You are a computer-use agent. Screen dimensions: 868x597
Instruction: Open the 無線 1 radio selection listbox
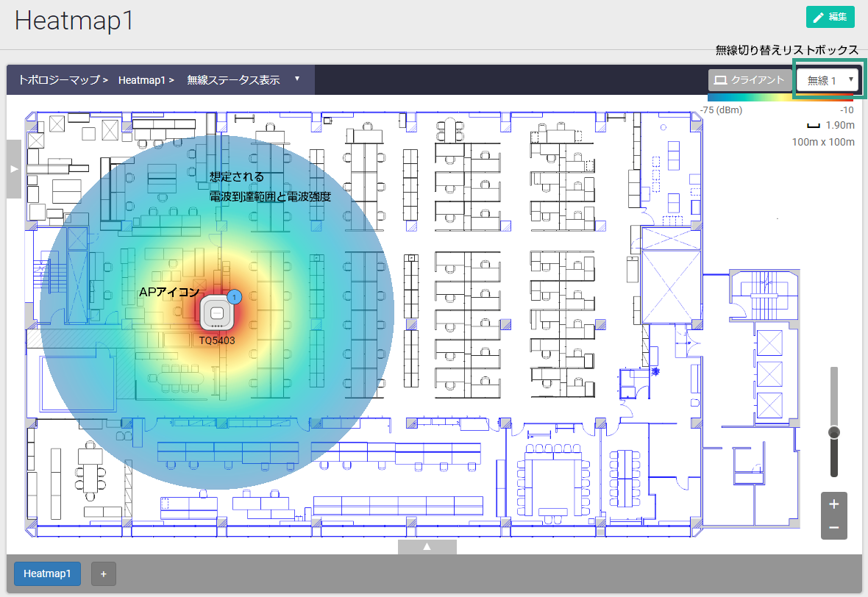click(x=828, y=80)
